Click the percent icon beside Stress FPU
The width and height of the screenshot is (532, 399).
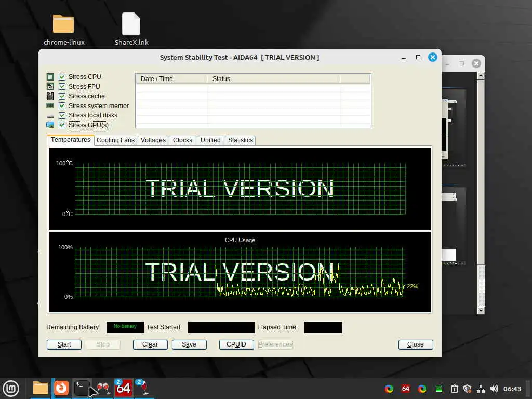point(50,87)
